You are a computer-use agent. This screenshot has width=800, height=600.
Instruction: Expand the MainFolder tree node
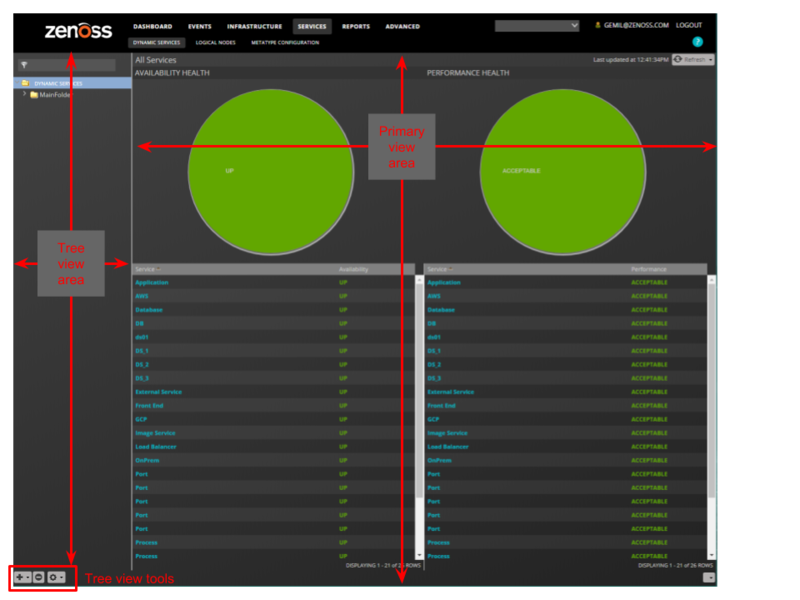click(x=24, y=94)
